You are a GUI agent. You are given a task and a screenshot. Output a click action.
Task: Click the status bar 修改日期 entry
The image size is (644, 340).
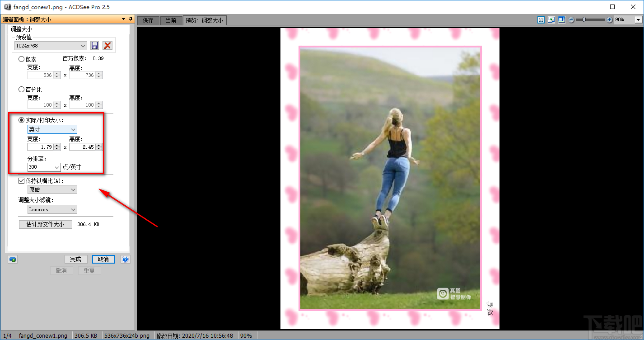[195, 336]
